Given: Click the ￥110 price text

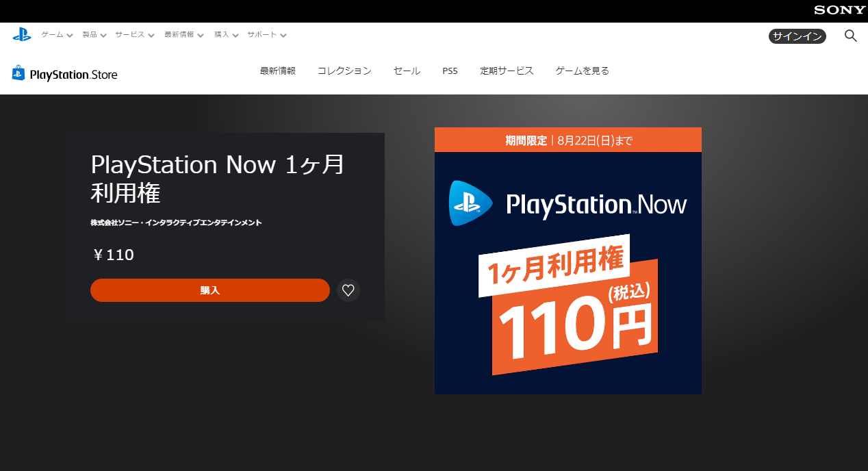Looking at the screenshot, I should [112, 255].
